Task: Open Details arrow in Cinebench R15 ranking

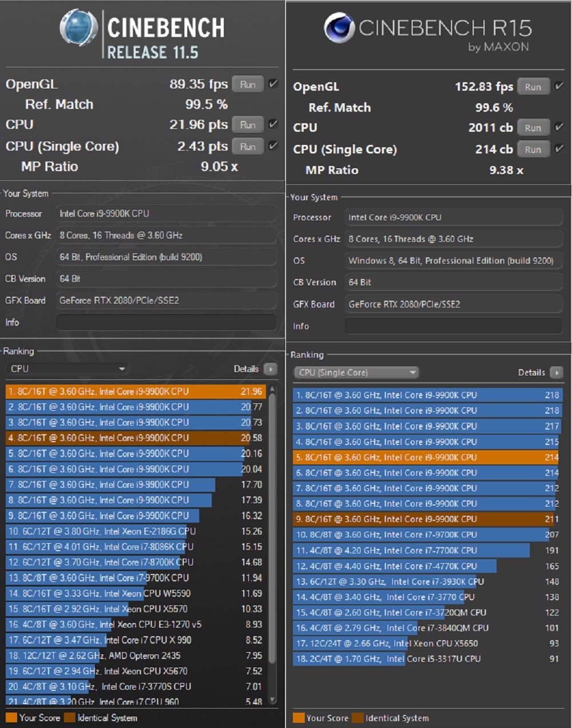Action: coord(557,373)
